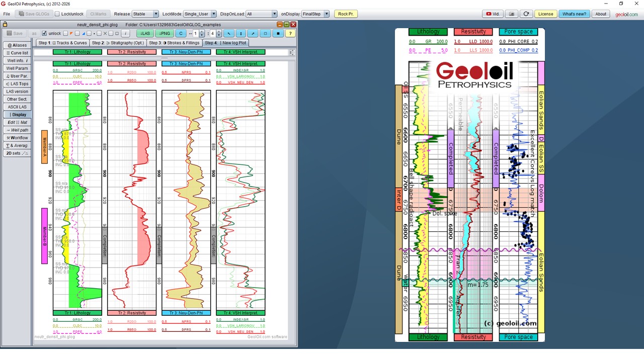
Task: Open the LAS Tops panel
Action: point(17,84)
